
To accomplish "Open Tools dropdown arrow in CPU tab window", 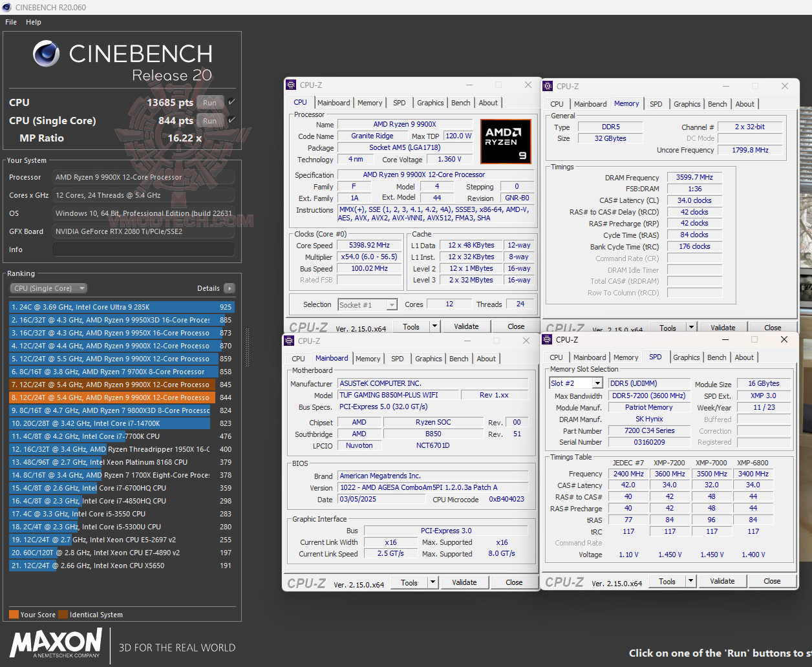I will point(434,326).
